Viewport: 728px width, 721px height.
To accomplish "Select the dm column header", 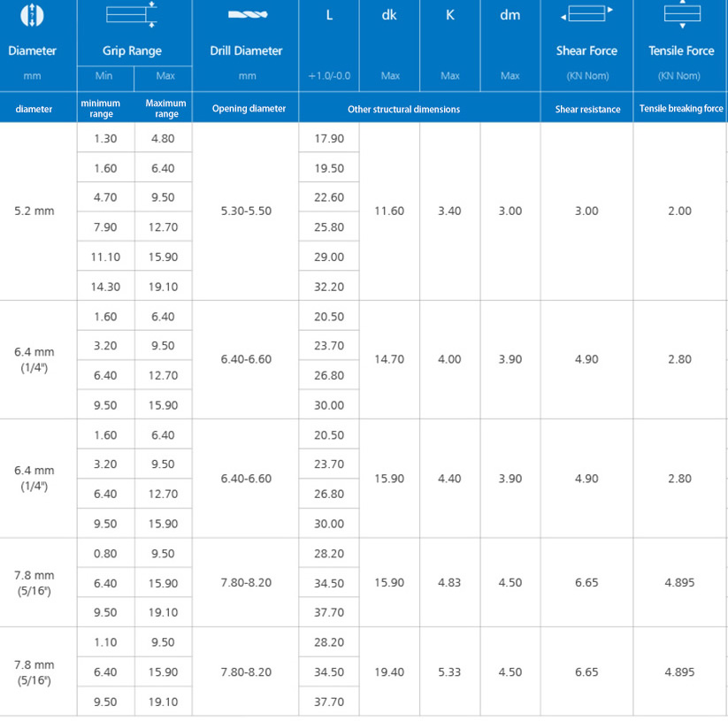I will point(510,15).
